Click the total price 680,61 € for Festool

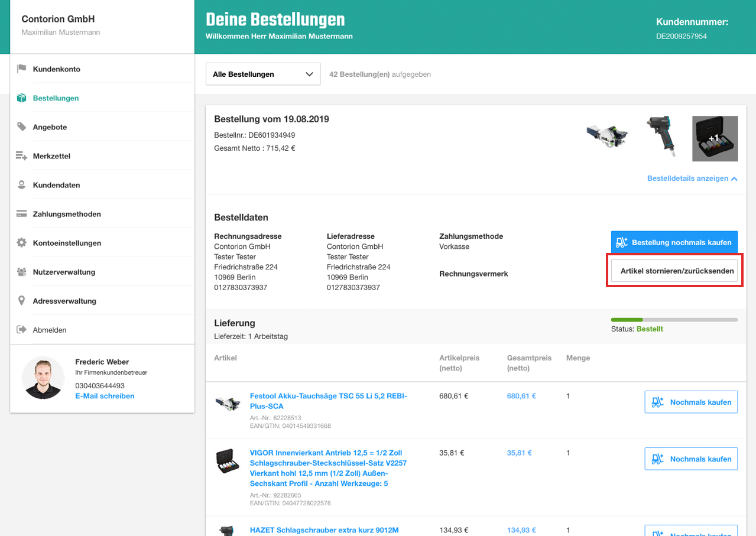pyautogui.click(x=521, y=396)
